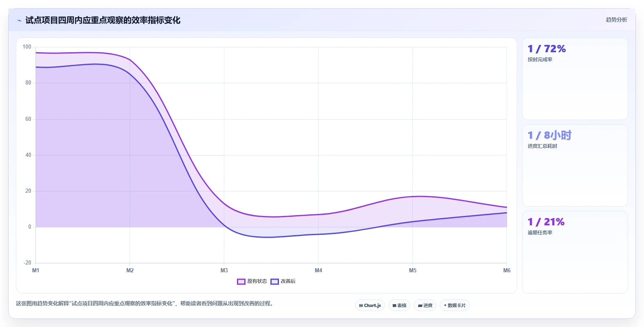Click the -20 y-axis tick label

[27, 263]
